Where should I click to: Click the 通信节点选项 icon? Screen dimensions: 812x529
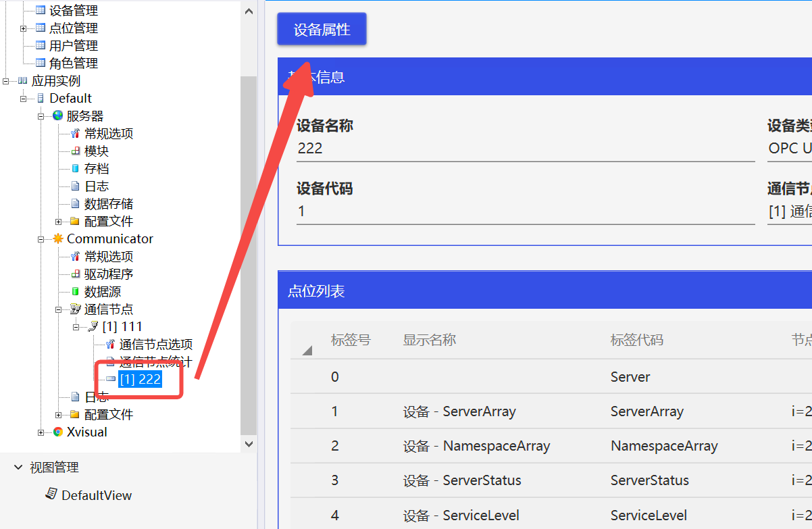click(x=111, y=344)
